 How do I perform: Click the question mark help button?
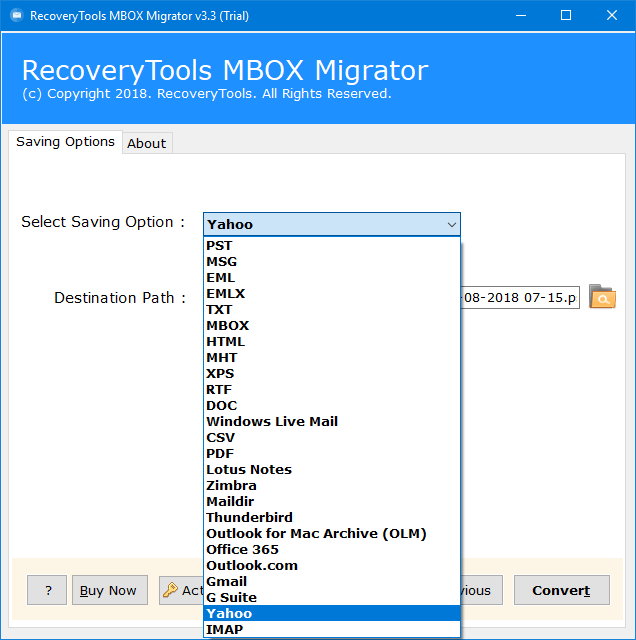[x=47, y=590]
